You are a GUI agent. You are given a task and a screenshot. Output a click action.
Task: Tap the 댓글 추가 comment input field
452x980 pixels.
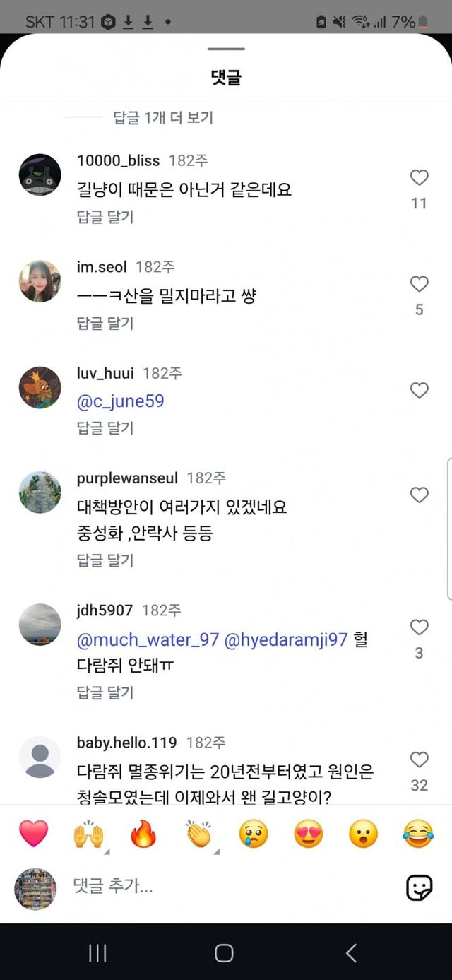pos(233,886)
